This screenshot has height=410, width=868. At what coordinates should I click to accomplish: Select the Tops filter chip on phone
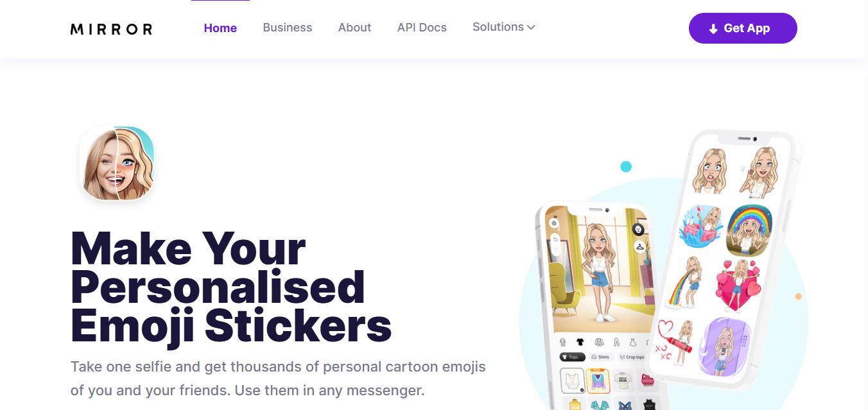coord(573,357)
